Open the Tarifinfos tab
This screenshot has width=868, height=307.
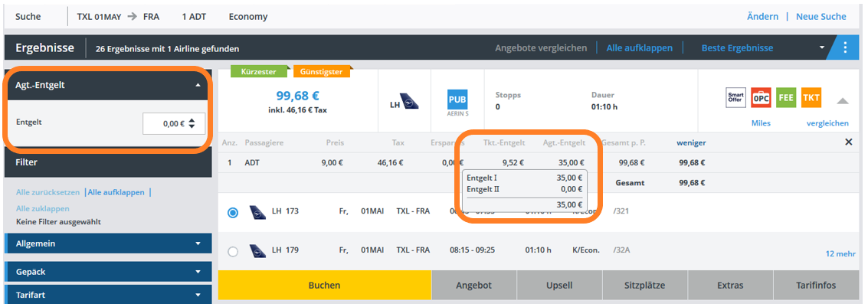[x=815, y=285]
